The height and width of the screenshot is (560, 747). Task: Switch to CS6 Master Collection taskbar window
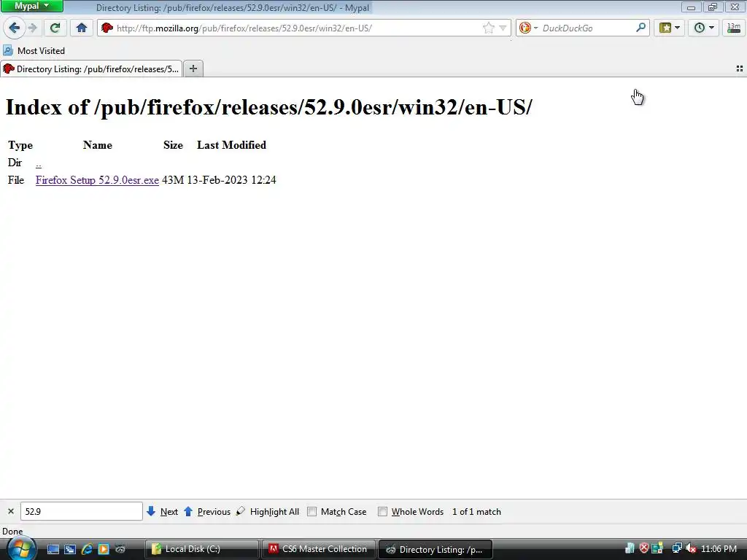(319, 550)
